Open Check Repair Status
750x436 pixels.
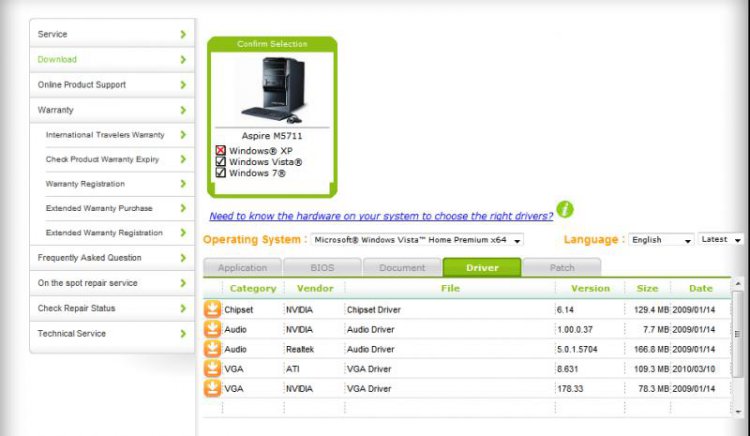coord(112,308)
